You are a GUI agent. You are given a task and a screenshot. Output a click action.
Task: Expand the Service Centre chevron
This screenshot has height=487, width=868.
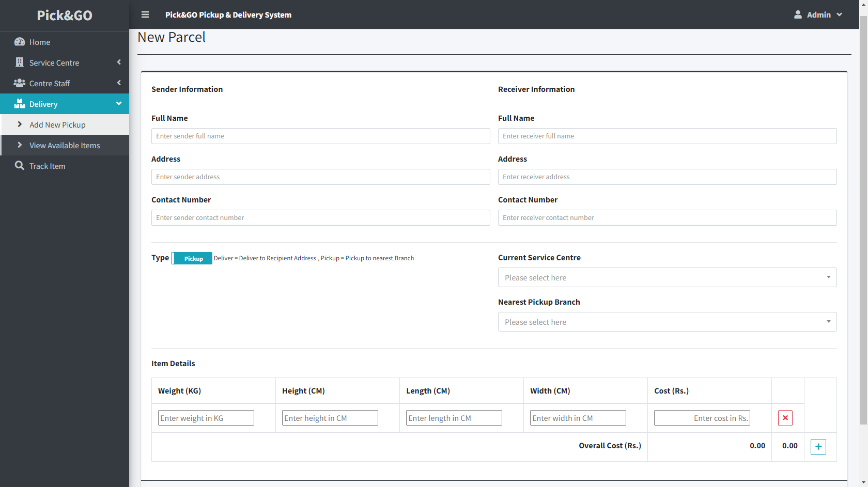click(119, 62)
